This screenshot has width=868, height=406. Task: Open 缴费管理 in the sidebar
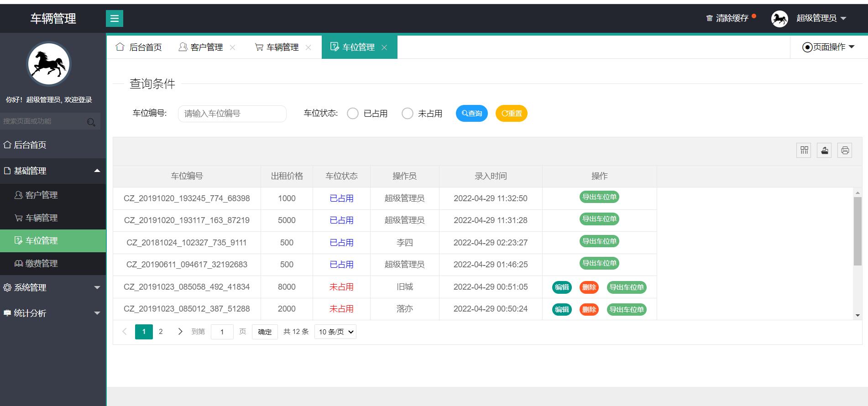tap(53, 264)
